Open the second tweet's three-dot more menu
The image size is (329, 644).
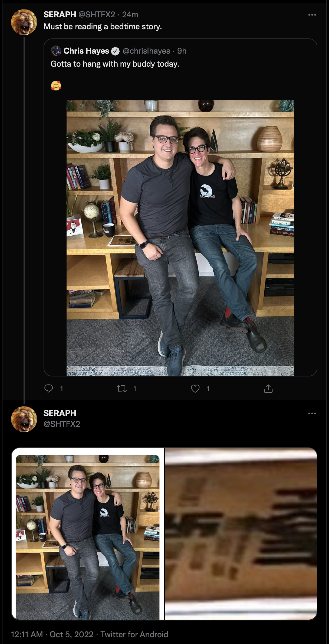click(x=312, y=413)
